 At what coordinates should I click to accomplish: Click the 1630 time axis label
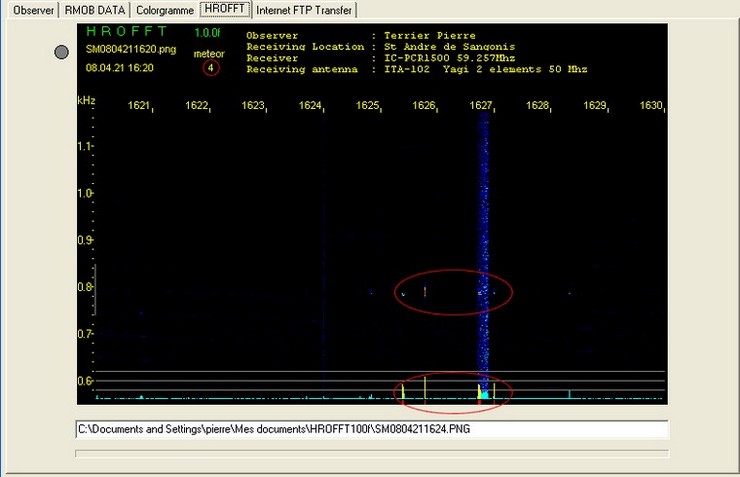651,105
